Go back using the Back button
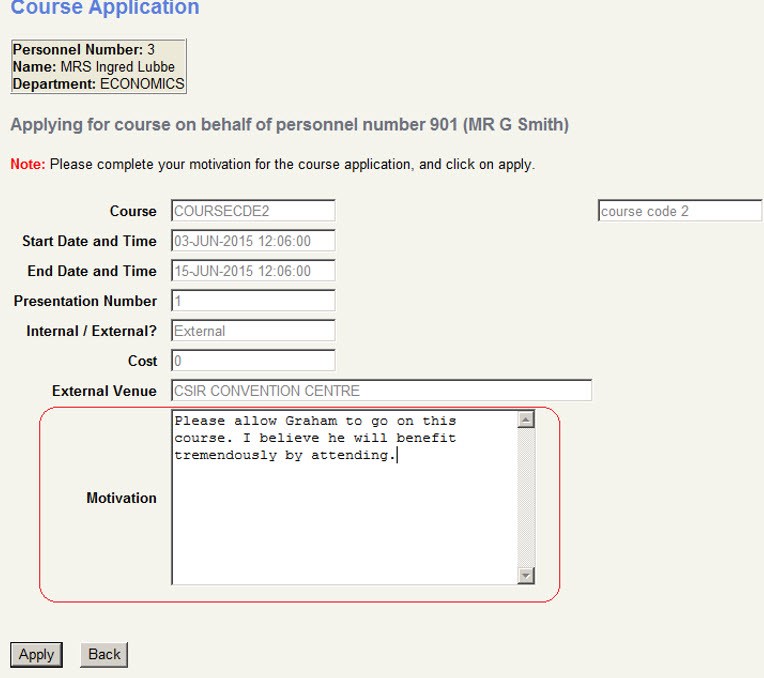The image size is (764, 678). click(x=104, y=655)
